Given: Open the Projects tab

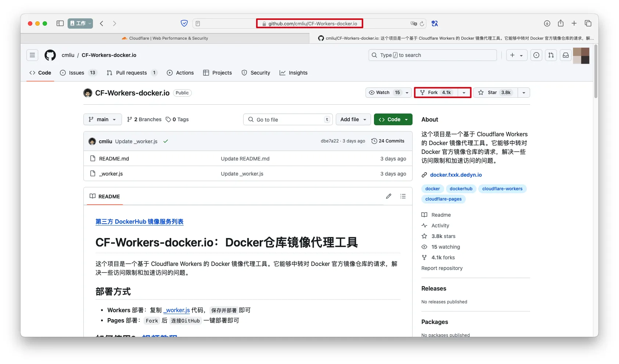Looking at the screenshot, I should click(x=217, y=73).
